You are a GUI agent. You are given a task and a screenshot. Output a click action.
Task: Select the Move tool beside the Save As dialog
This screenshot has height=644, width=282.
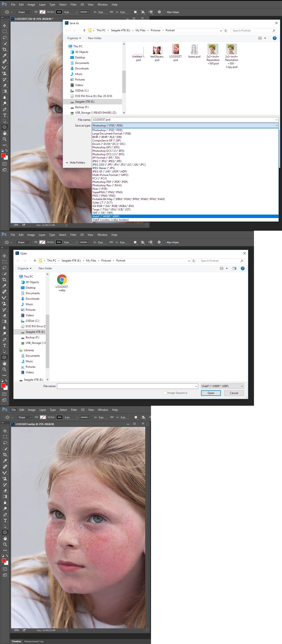click(x=5, y=26)
